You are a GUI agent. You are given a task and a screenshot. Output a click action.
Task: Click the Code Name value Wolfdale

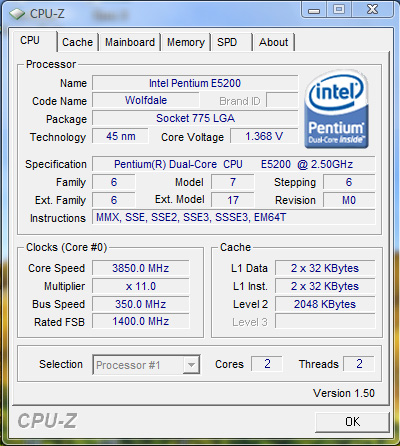[146, 100]
